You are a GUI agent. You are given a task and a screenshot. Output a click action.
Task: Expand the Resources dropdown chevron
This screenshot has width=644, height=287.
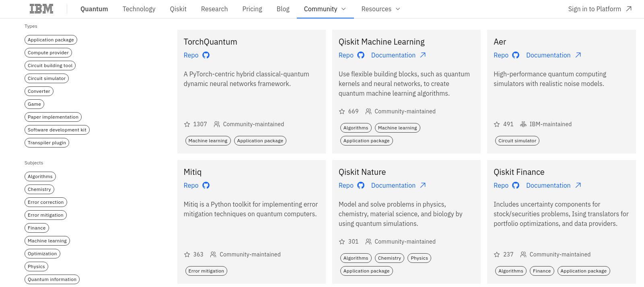pos(398,9)
